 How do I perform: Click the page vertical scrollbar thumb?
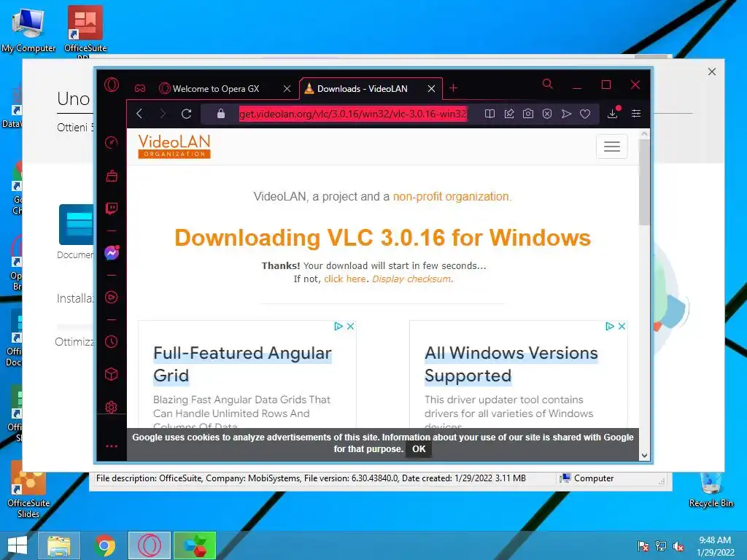click(645, 182)
